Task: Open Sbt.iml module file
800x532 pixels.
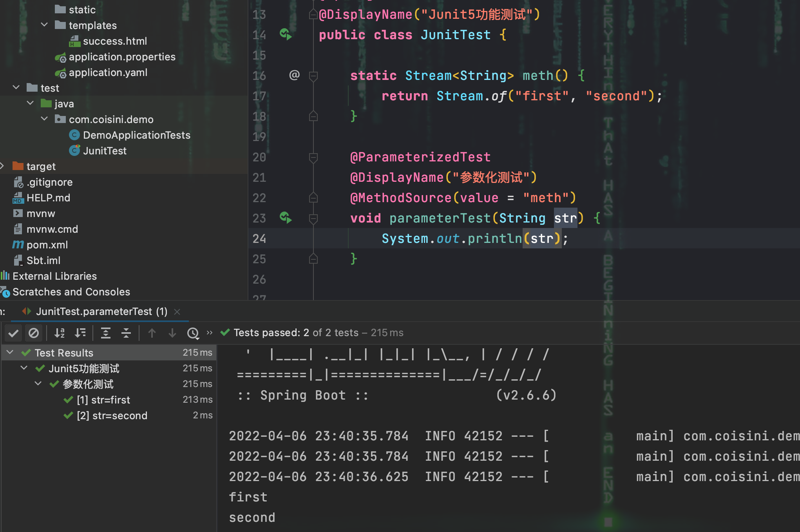Action: pyautogui.click(x=43, y=261)
